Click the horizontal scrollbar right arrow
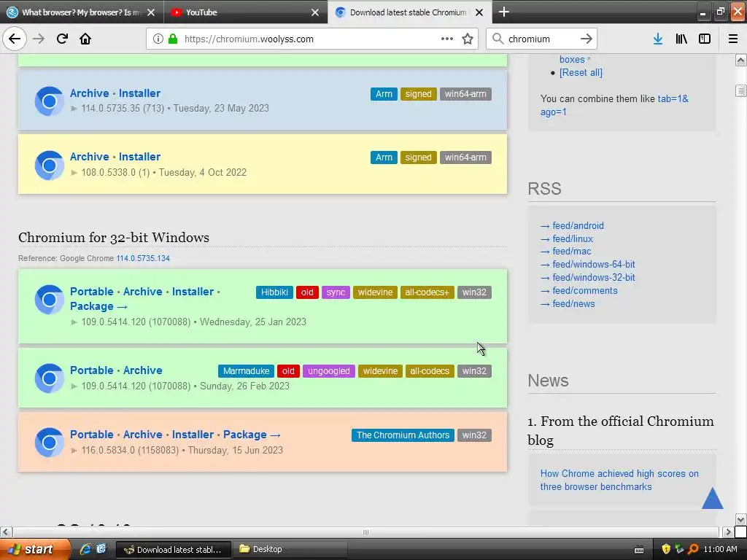 (x=727, y=532)
